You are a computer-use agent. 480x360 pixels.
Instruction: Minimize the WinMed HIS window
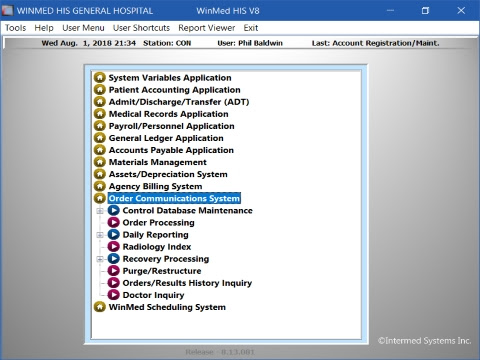click(390, 11)
